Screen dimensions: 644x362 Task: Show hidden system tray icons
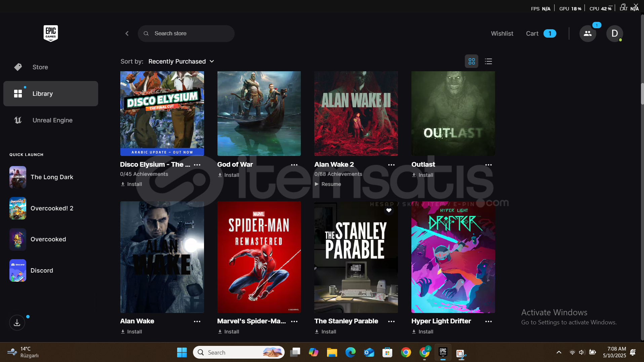click(559, 352)
